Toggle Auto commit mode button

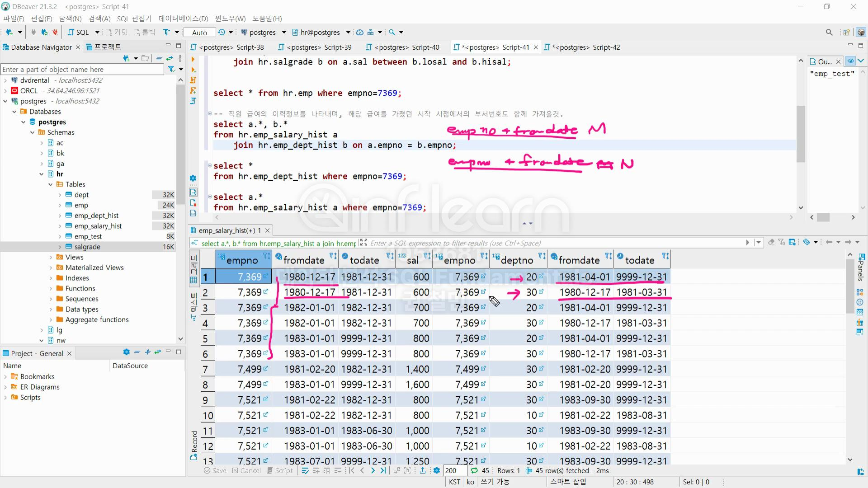tap(199, 33)
